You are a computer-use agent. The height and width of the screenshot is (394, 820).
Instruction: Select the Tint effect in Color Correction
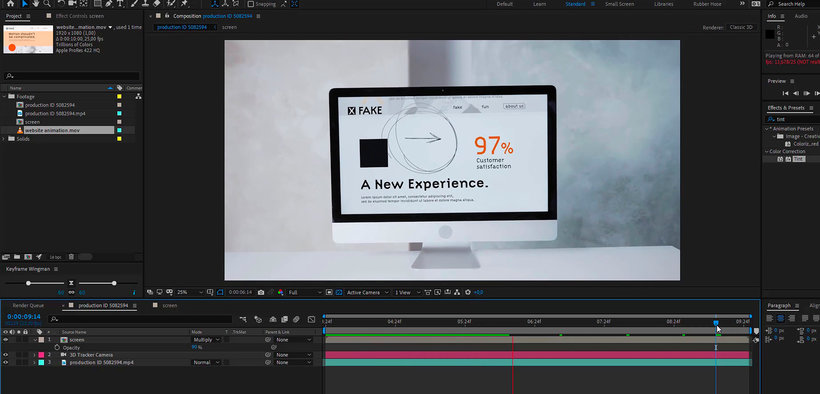tap(798, 159)
